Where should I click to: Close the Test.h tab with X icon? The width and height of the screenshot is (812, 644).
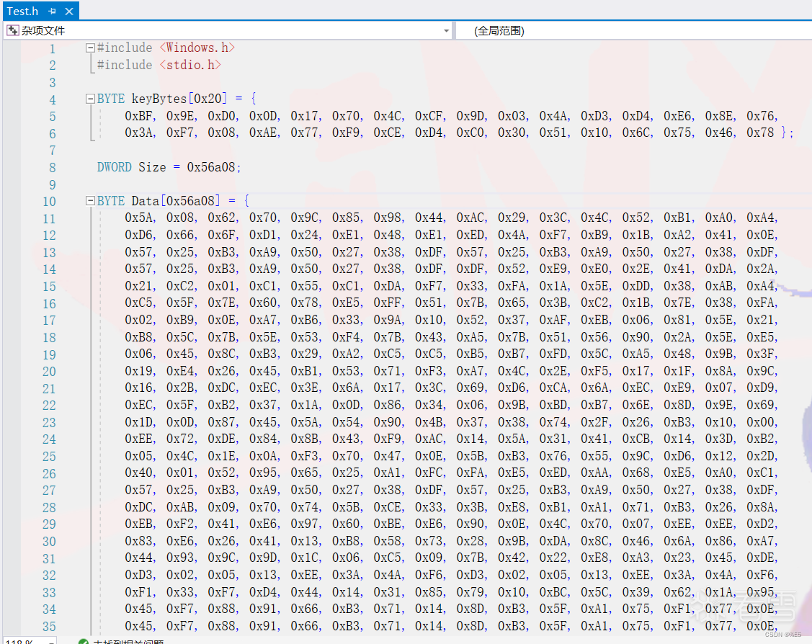click(x=69, y=11)
